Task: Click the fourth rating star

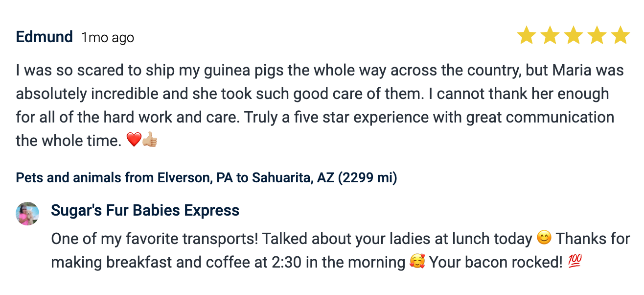Action: (597, 36)
